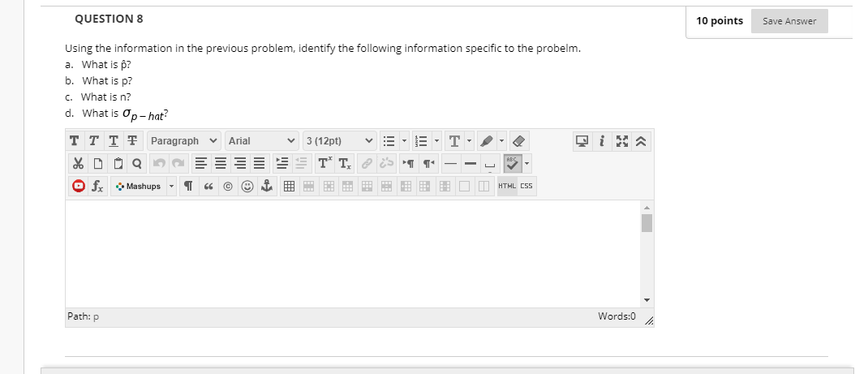Set left-to-right text direction
This screenshot has height=374, width=868.
point(409,164)
